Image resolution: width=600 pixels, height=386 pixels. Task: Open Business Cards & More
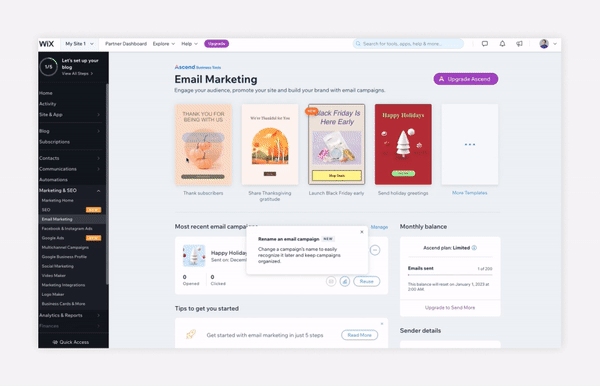coord(63,304)
